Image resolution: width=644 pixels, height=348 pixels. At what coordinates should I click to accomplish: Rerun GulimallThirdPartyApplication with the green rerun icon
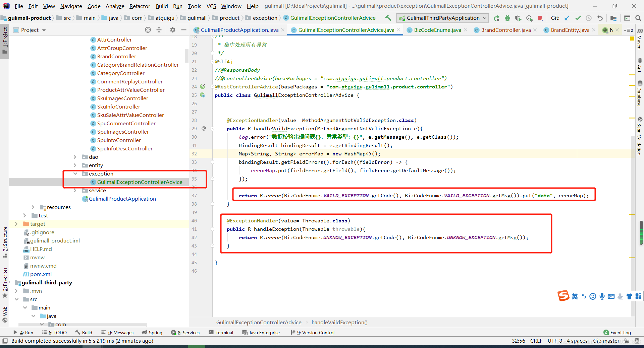tap(497, 18)
